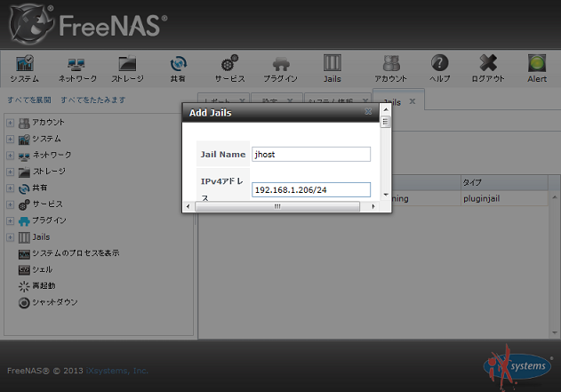This screenshot has height=392, width=561.
Task: Open the ストレージ toolbar icon
Action: pos(127,64)
